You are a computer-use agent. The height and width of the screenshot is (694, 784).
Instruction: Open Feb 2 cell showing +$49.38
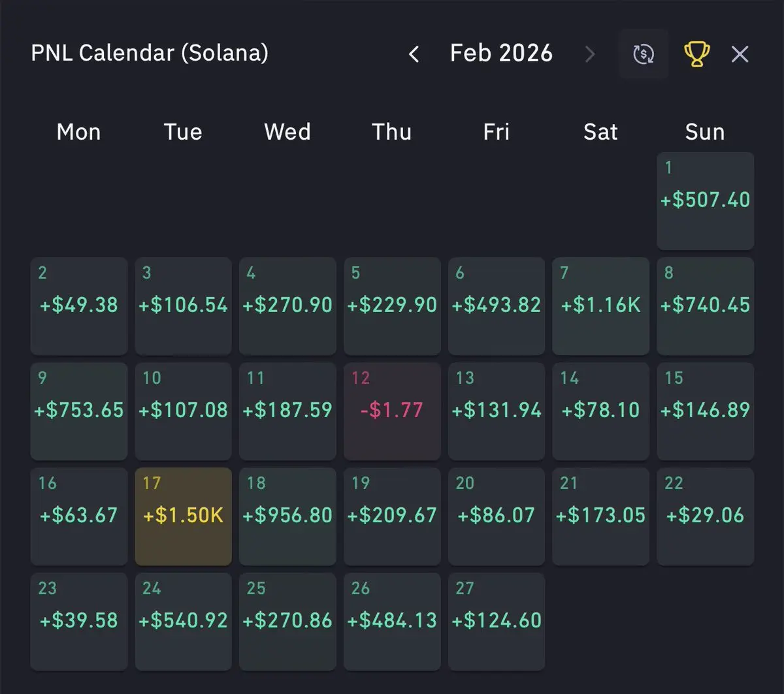click(x=78, y=306)
